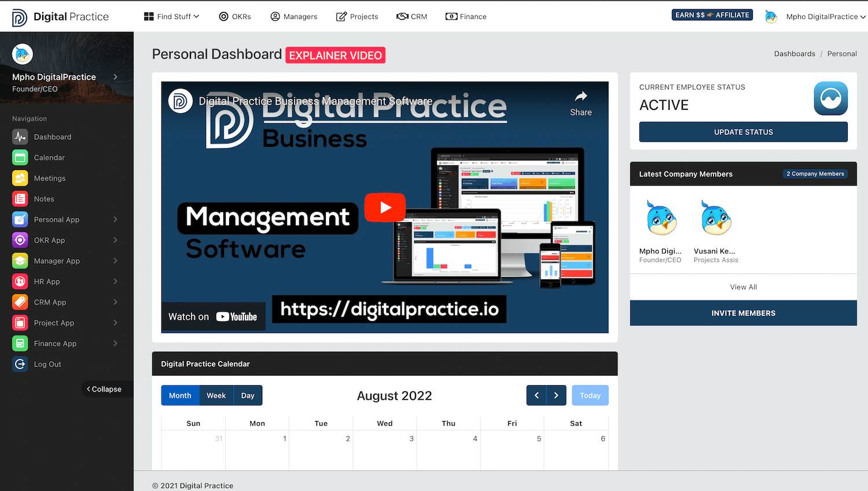
Task: Switch calendar to Day view
Action: [248, 396]
